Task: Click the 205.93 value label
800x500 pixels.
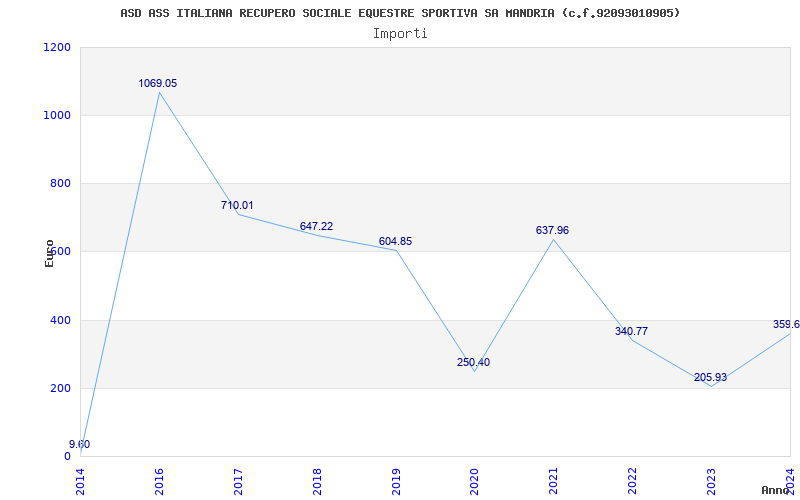Action: 710,378
